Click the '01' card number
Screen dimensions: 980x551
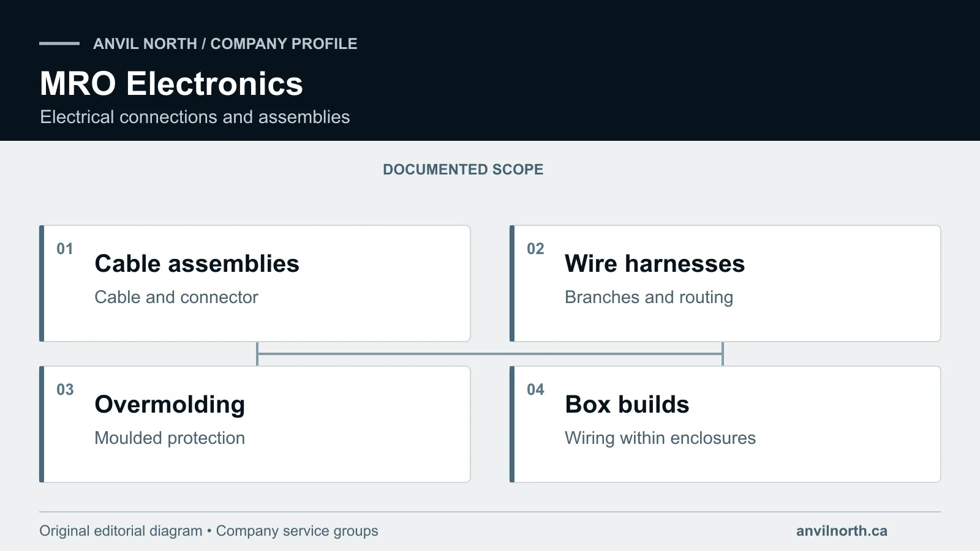pos(65,249)
